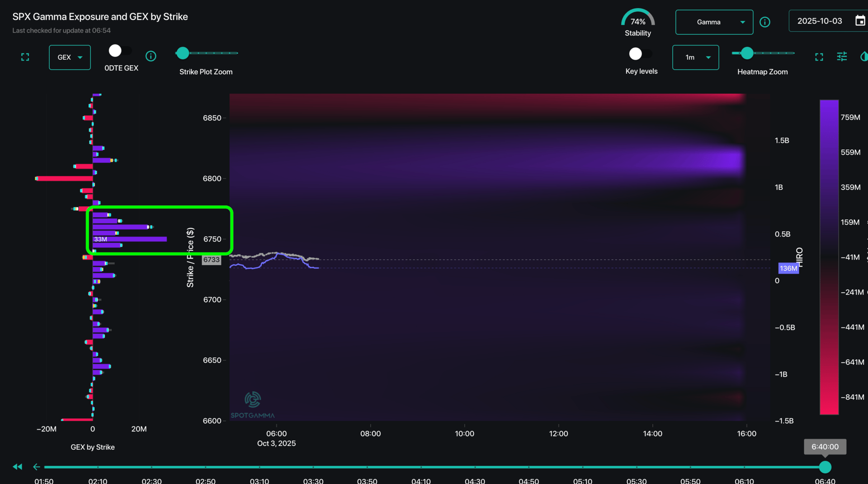This screenshot has height=484, width=868.
Task: Expand the heatmap to fullscreen
Action: coord(819,57)
